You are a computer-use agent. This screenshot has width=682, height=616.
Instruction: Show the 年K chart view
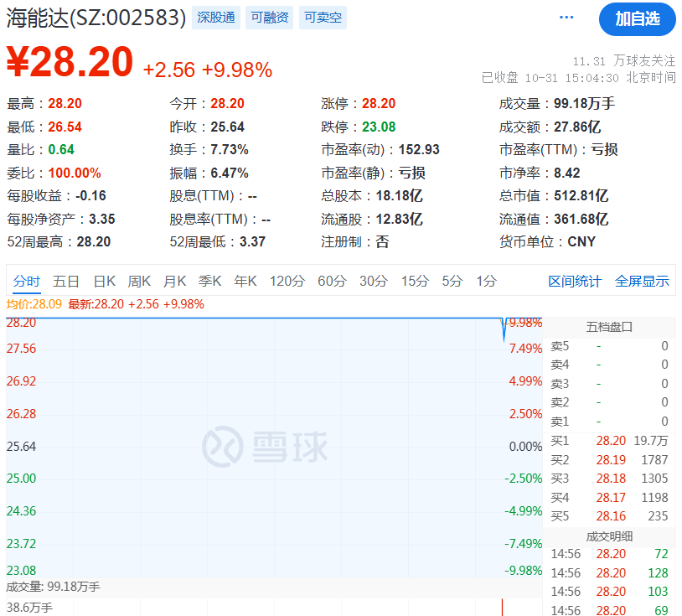245,281
